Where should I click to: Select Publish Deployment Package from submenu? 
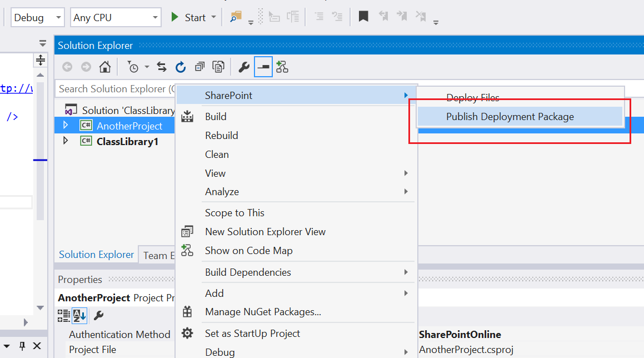(x=510, y=117)
